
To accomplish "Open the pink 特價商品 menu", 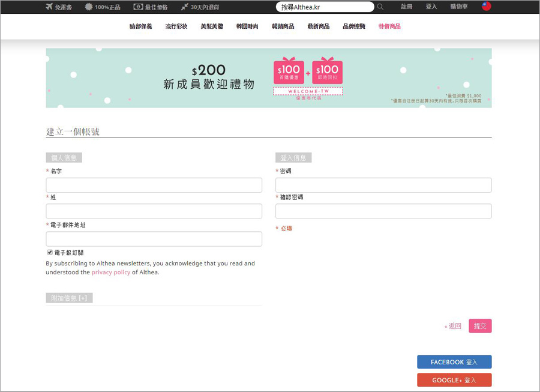I will click(389, 26).
